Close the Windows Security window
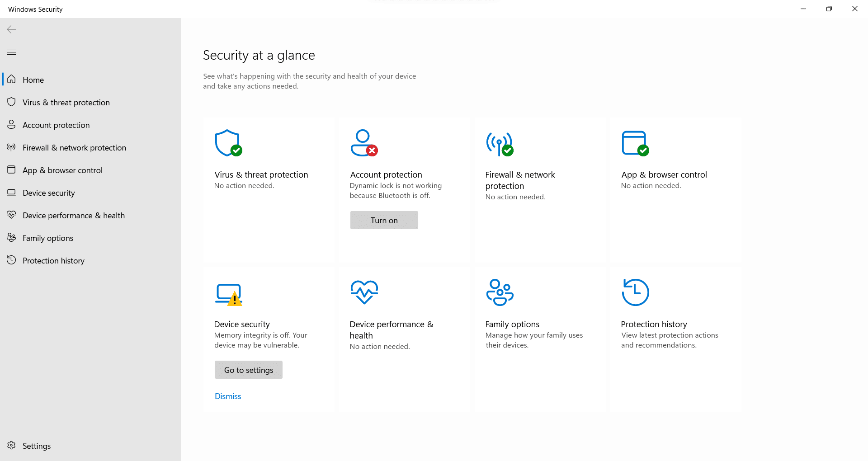868x461 pixels. (x=854, y=9)
